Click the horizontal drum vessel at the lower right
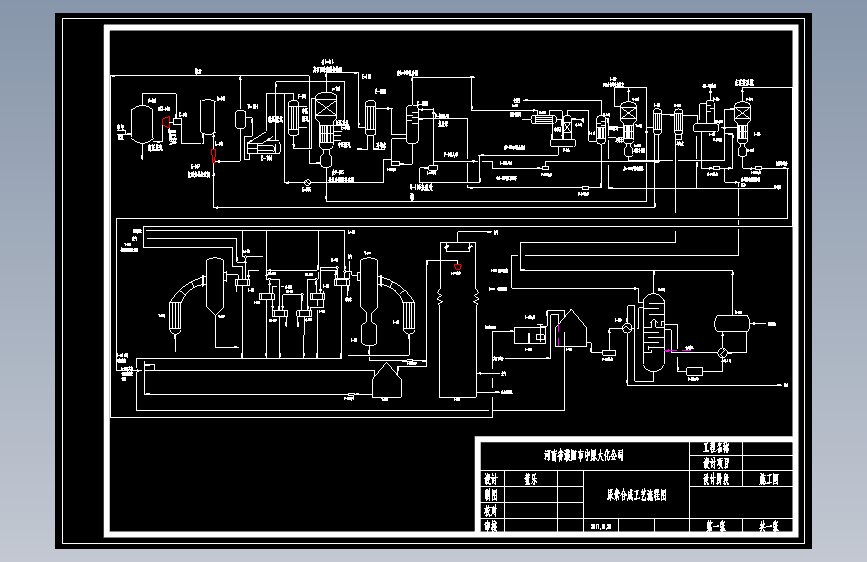Image resolution: width=867 pixels, height=562 pixels. coord(732,324)
